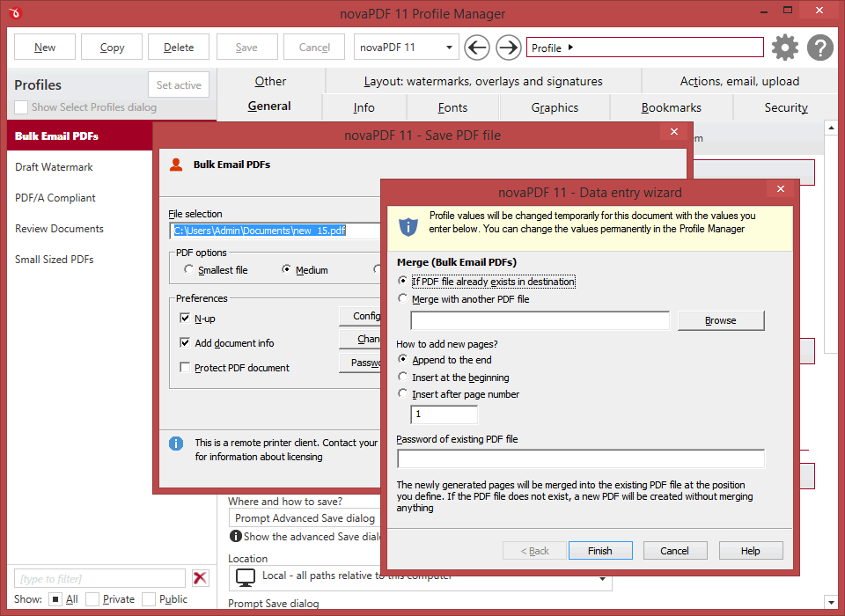This screenshot has height=616, width=845.
Task: Select the Review Documents profile
Action: pyautogui.click(x=80, y=229)
